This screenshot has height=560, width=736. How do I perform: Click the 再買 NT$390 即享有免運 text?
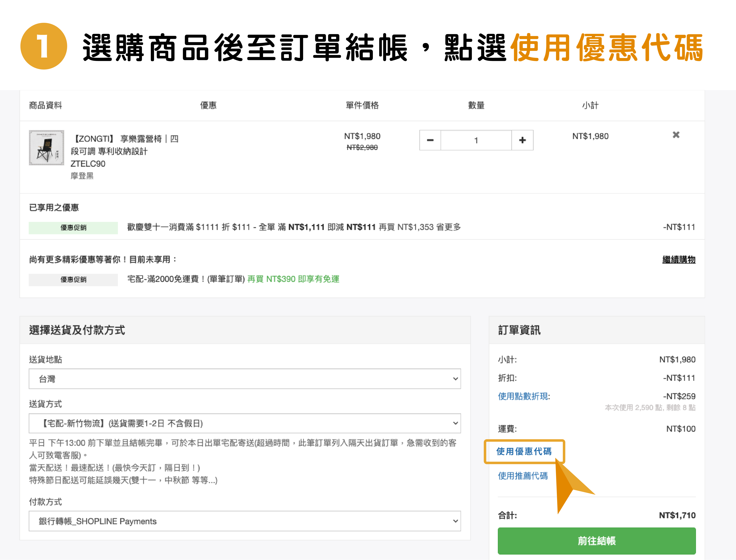click(x=293, y=279)
